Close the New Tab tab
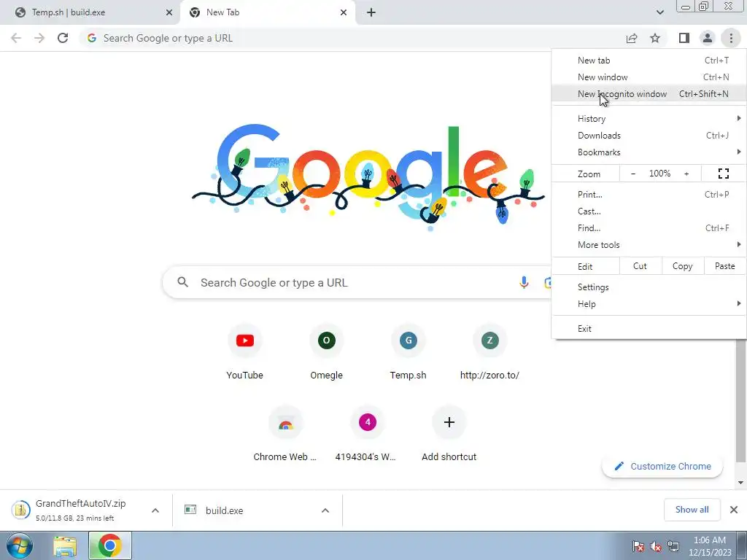The image size is (747, 560). pyautogui.click(x=344, y=12)
